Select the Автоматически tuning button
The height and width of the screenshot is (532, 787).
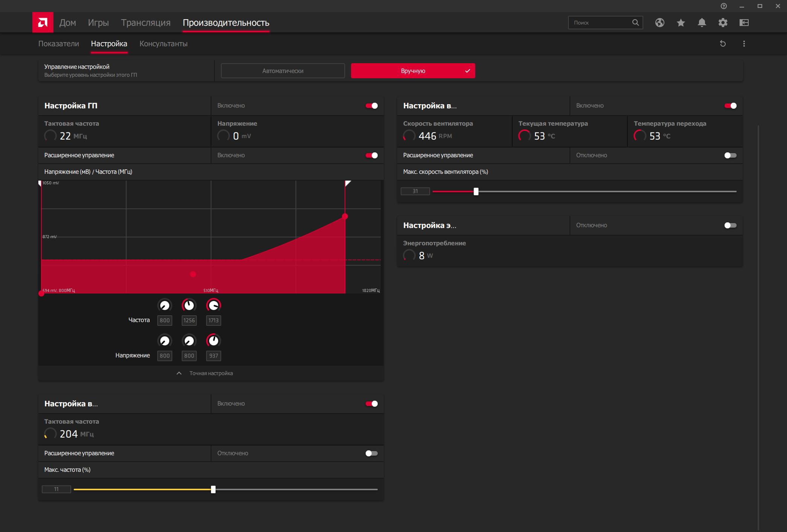point(283,71)
